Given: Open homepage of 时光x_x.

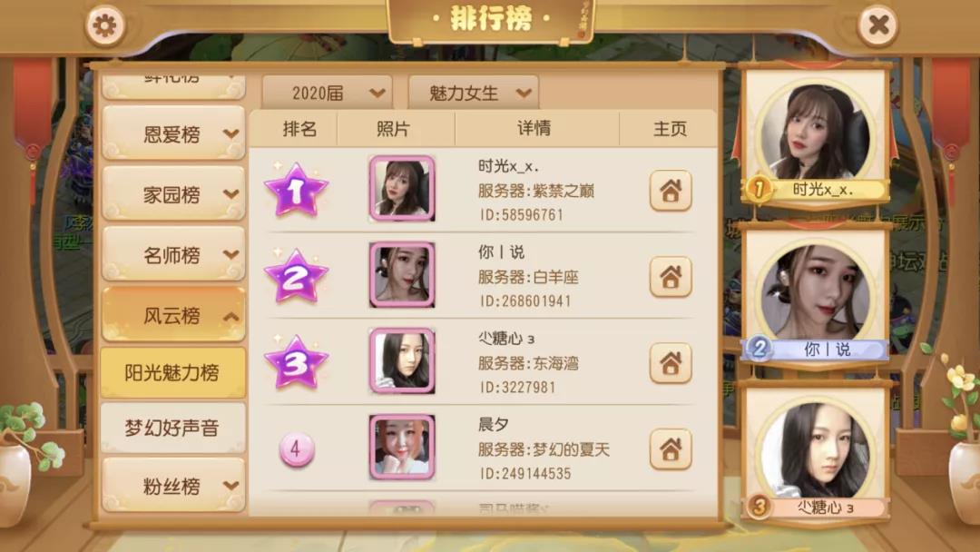Looking at the screenshot, I should tap(671, 191).
